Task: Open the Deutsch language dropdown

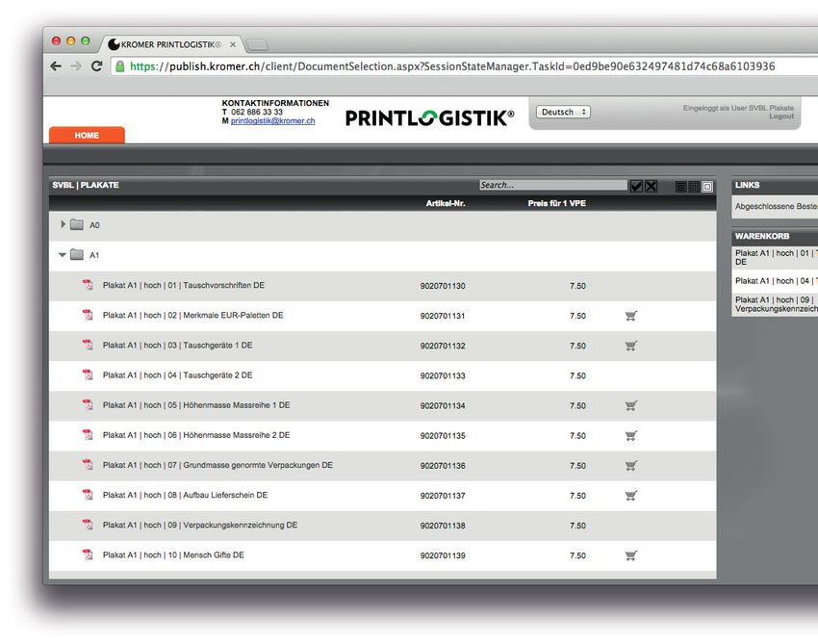Action: (563, 113)
